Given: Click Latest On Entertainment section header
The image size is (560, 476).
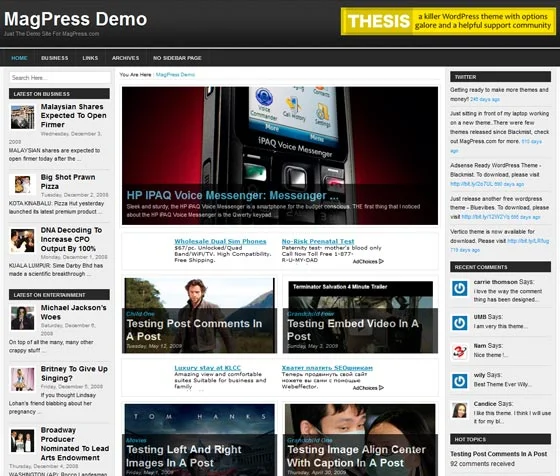Looking at the screenshot, I should click(59, 295).
